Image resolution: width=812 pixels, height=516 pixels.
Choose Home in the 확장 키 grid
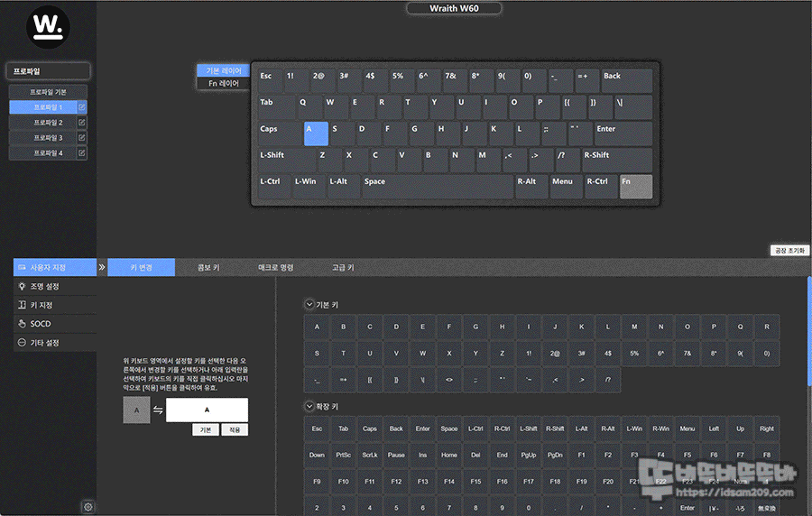pyautogui.click(x=449, y=456)
